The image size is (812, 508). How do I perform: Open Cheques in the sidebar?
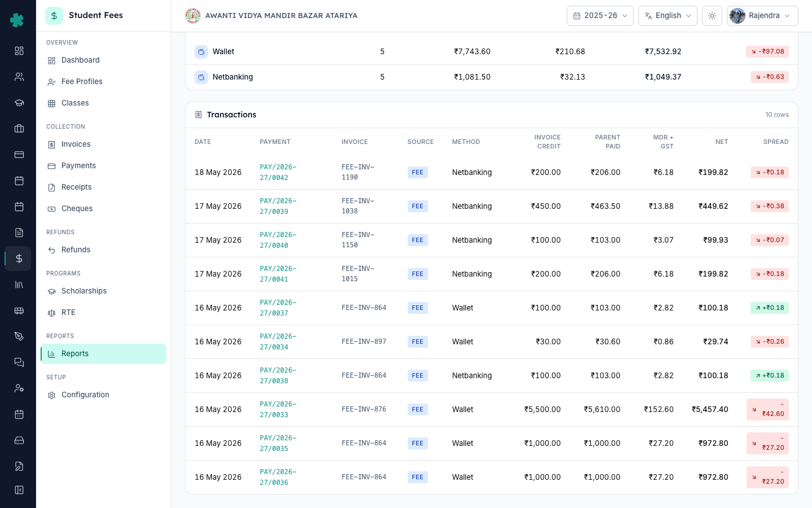[x=103, y=209]
